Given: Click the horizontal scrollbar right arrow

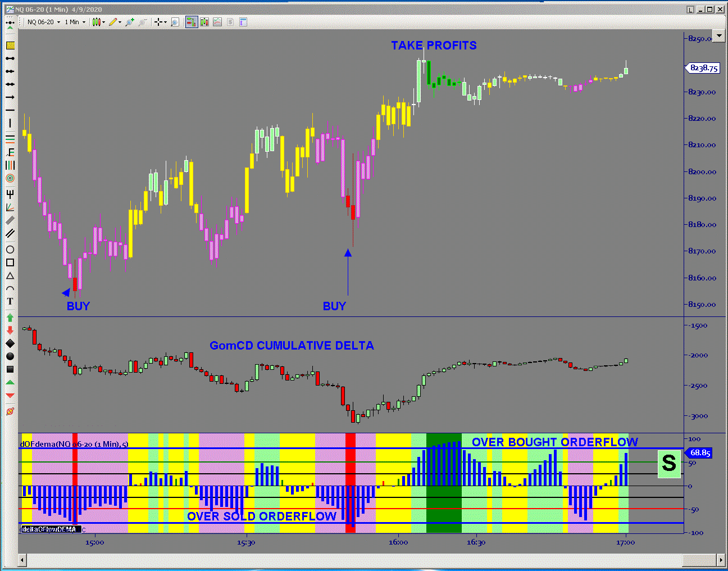Looking at the screenshot, I should [721, 560].
